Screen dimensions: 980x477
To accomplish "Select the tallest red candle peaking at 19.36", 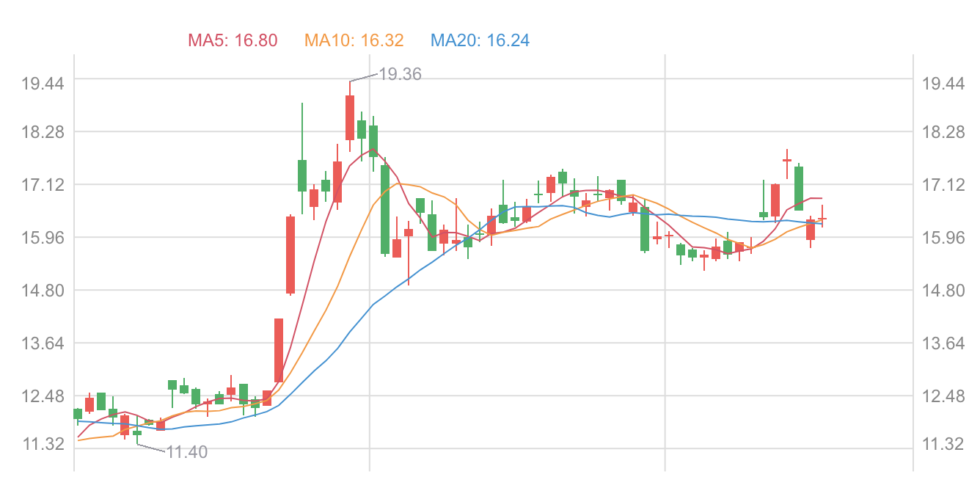I will pyautogui.click(x=350, y=117).
